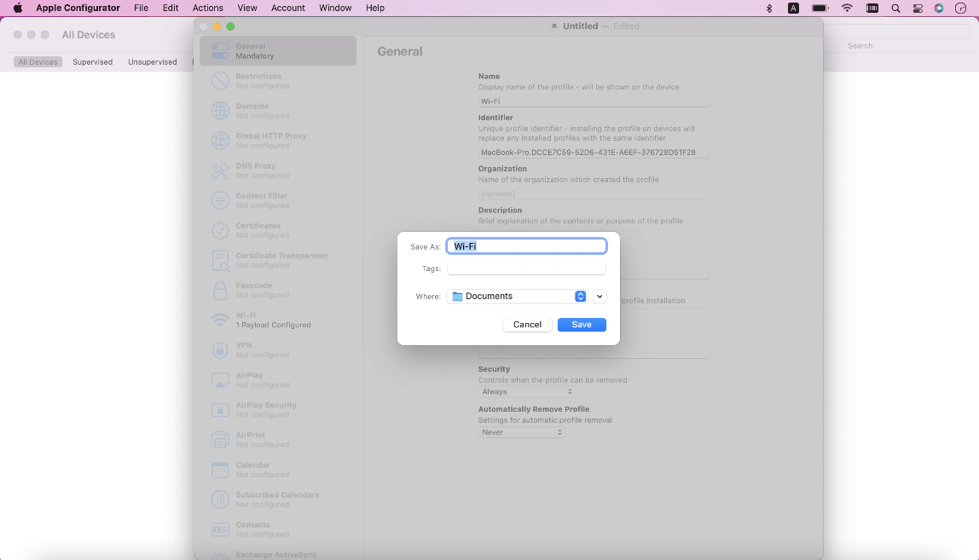The image size is (979, 560).
Task: Open the AirPlay payload icon
Action: [220, 380]
